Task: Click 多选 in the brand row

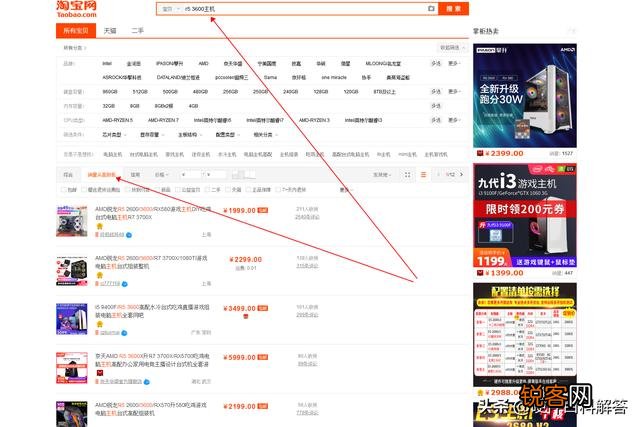Action: point(436,64)
